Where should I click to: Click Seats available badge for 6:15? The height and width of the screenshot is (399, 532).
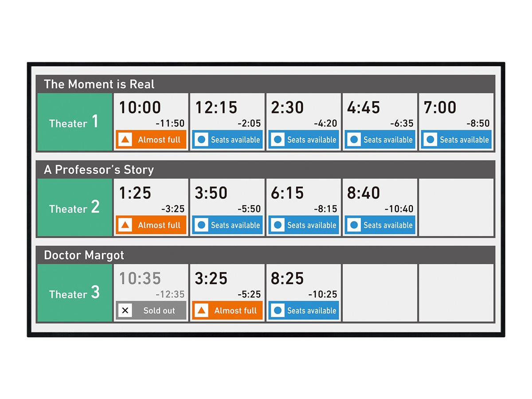coord(304,225)
